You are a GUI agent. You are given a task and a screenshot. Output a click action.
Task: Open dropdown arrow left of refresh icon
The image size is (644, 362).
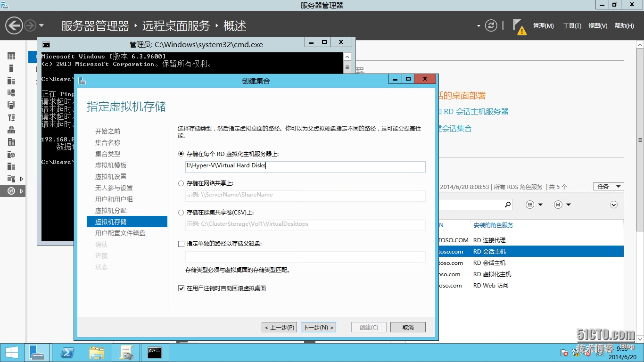pyautogui.click(x=479, y=26)
